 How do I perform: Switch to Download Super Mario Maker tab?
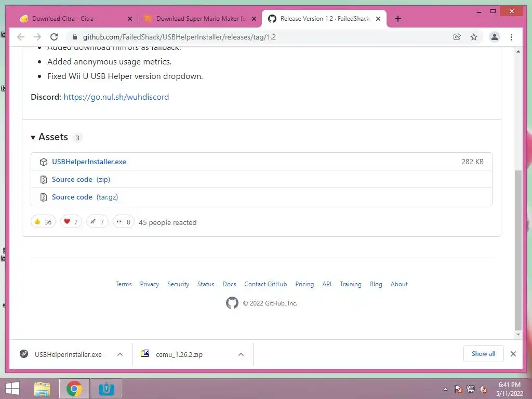point(200,19)
